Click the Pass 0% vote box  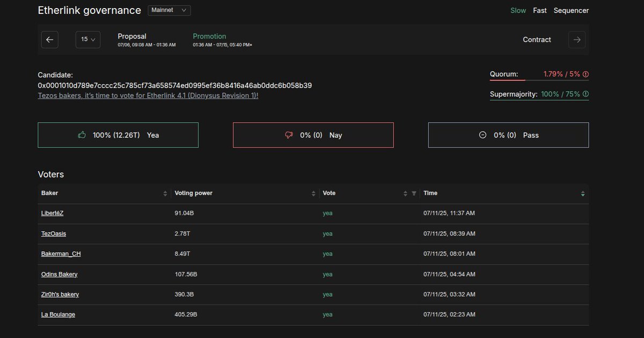click(x=508, y=135)
